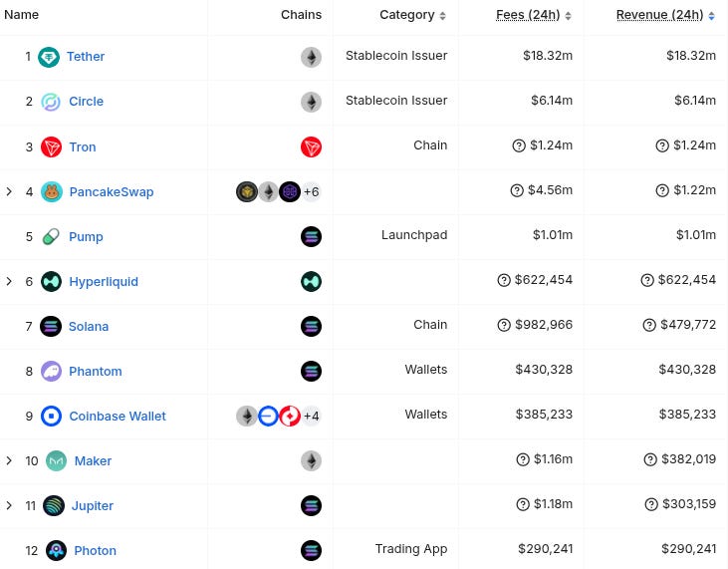Click help icon next to Jupiter revenue $303,159
This screenshot has width=728, height=569.
[651, 504]
